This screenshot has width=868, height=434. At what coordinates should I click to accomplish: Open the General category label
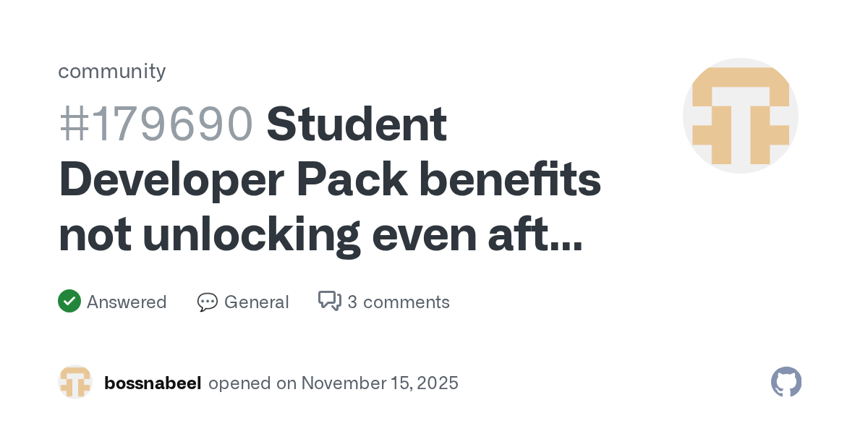pos(256,302)
